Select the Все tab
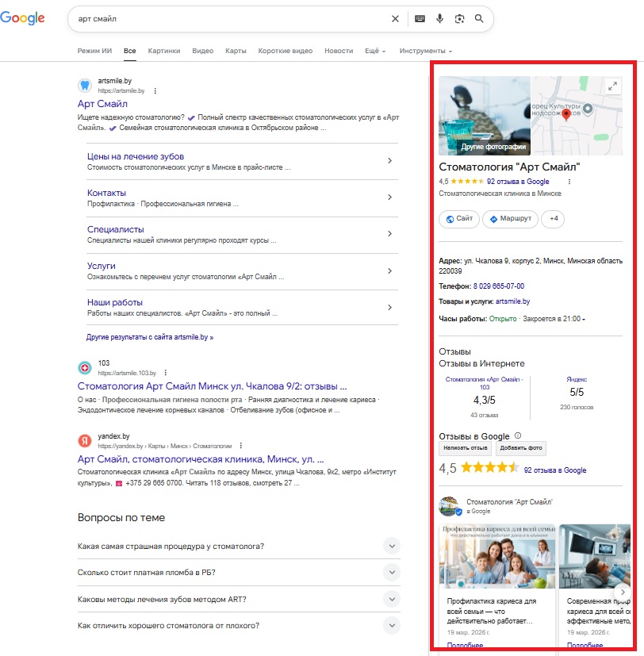This screenshot has height=656, width=644. (x=129, y=51)
